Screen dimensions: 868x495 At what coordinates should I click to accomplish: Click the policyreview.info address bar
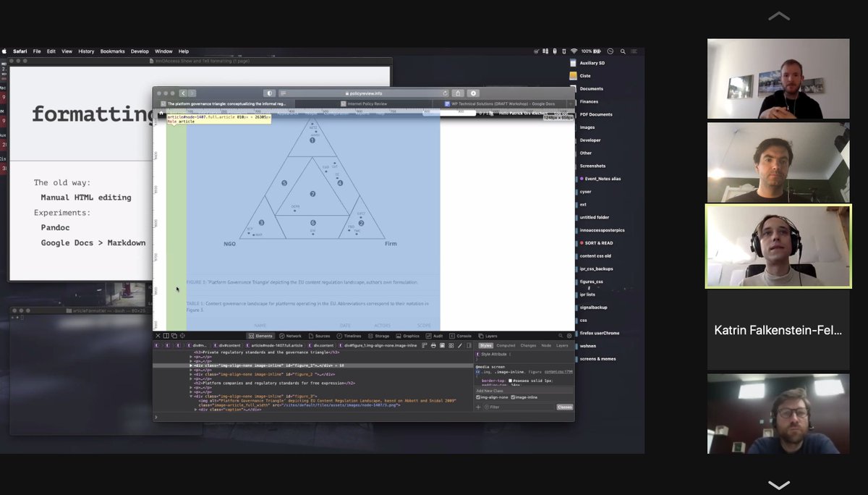tap(365, 93)
